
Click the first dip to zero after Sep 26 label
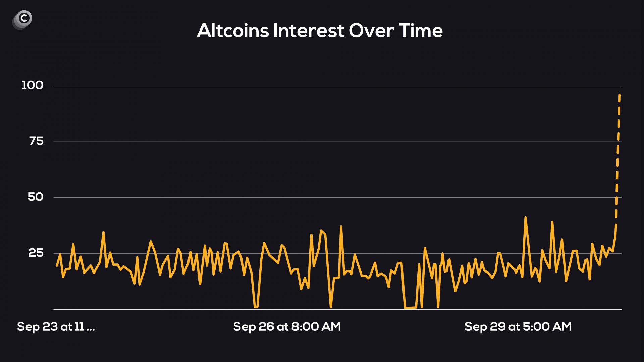tap(331, 307)
